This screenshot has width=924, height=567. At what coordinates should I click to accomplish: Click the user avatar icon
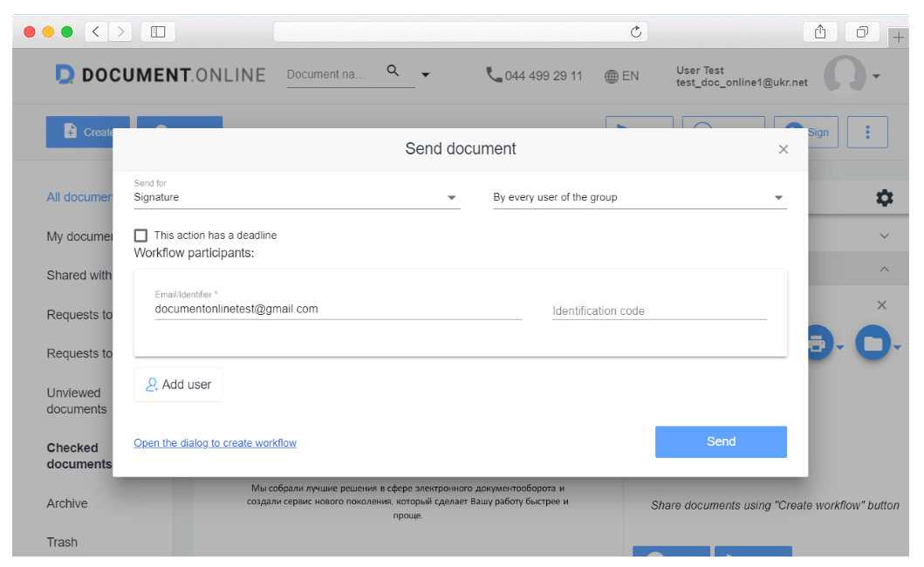click(x=844, y=76)
